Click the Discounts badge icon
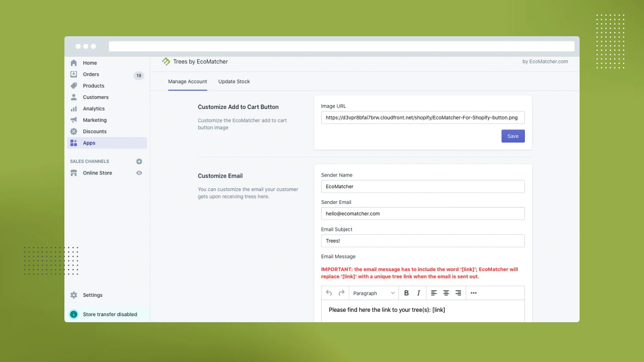 (74, 132)
